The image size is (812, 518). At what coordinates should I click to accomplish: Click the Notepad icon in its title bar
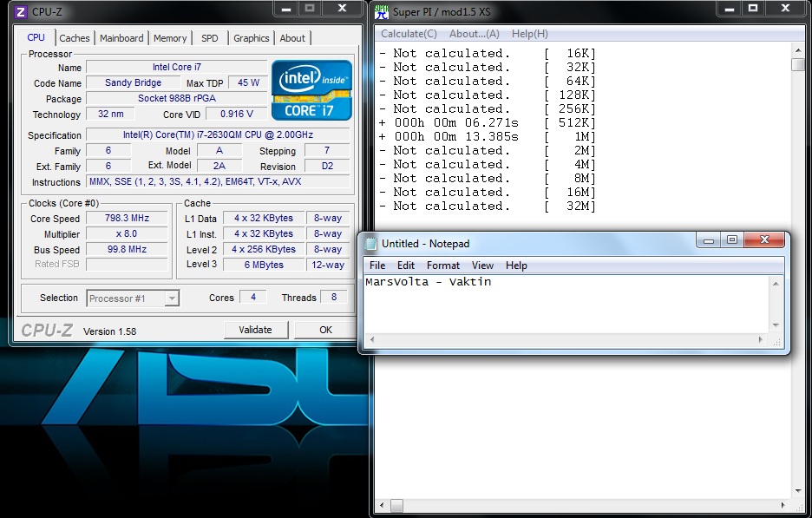pos(370,243)
